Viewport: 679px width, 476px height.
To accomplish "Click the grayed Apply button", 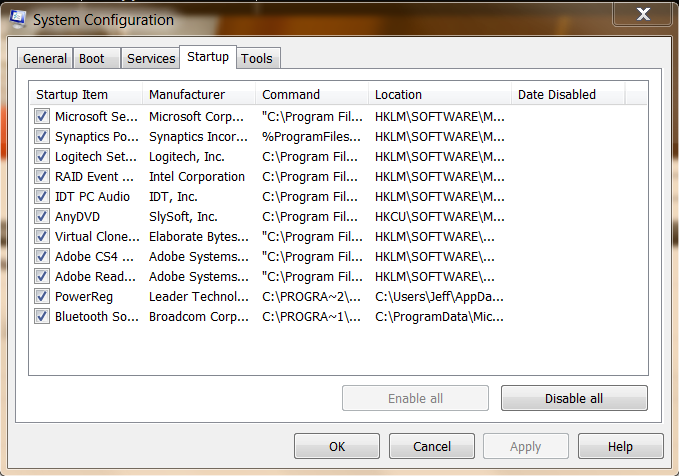I will coord(526,446).
